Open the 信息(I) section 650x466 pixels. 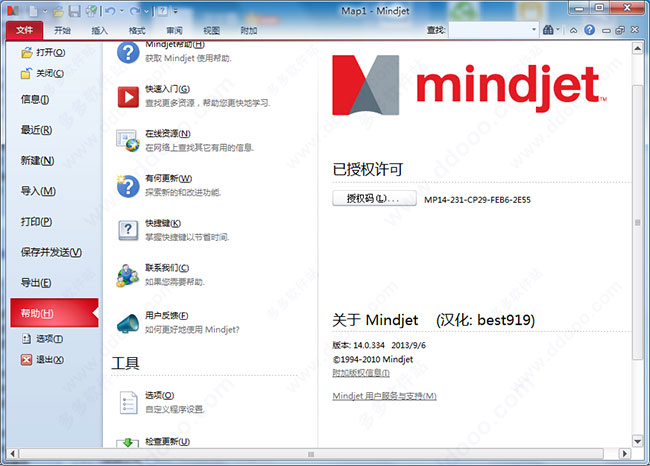(x=35, y=100)
